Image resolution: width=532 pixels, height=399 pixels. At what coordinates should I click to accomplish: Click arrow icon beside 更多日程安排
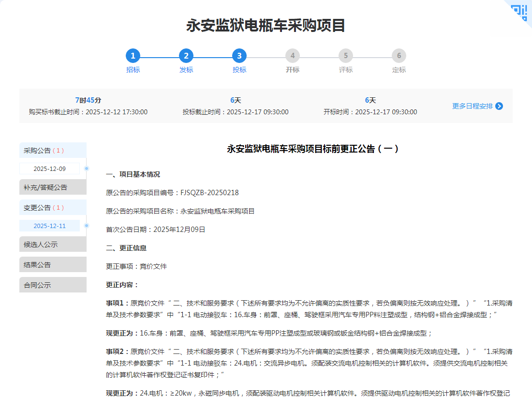point(499,106)
